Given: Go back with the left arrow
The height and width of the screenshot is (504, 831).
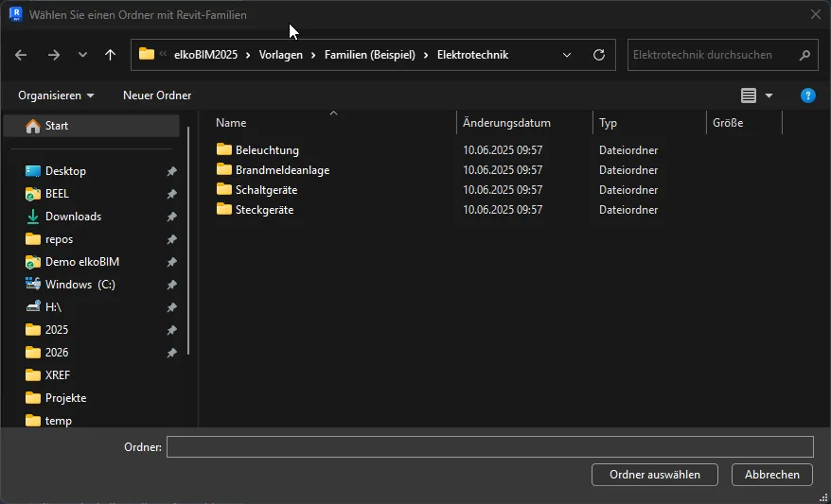Looking at the screenshot, I should 21,55.
